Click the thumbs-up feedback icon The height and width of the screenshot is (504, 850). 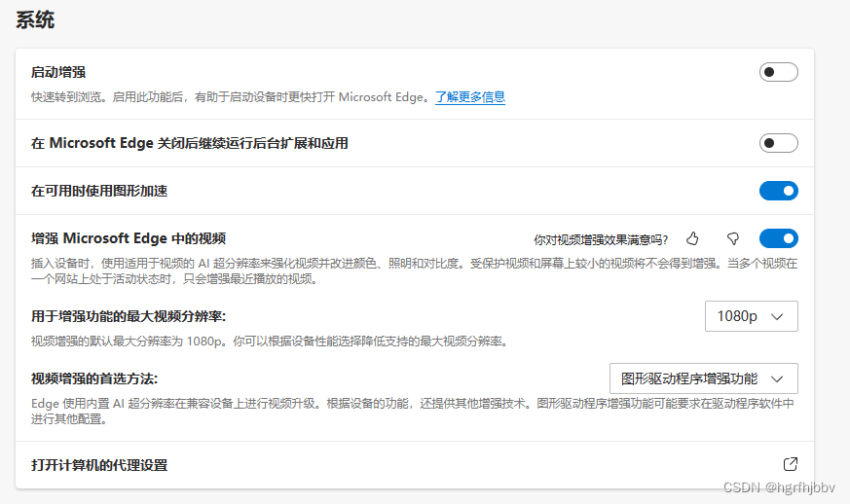[x=692, y=239]
